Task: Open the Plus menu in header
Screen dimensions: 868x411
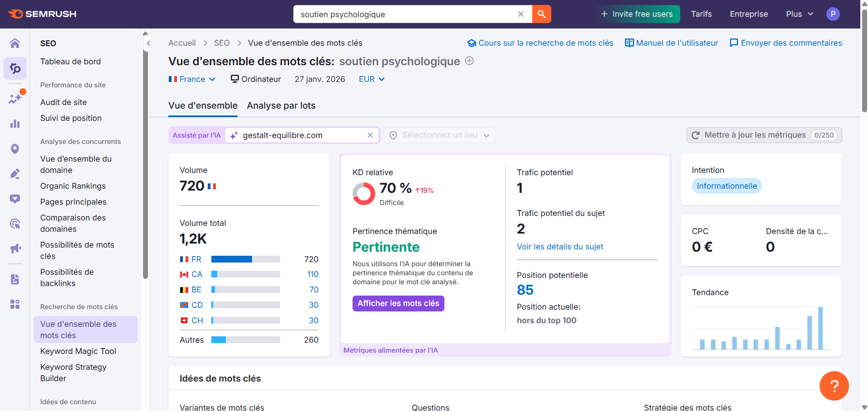Action: click(799, 14)
